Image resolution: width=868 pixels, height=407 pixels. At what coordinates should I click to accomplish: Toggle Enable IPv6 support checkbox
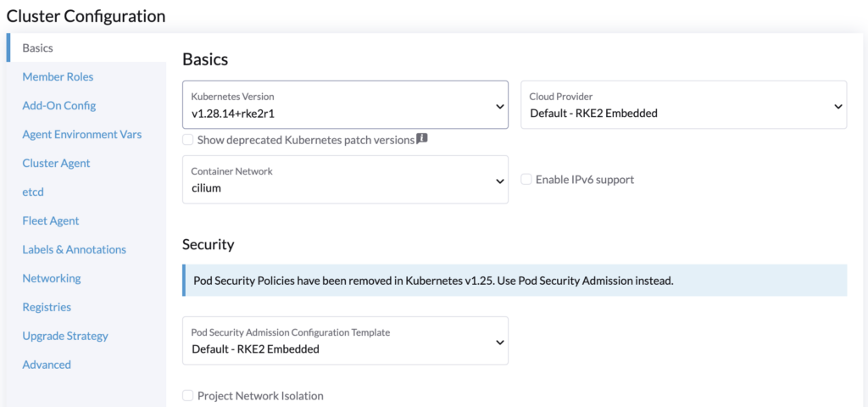tap(526, 180)
